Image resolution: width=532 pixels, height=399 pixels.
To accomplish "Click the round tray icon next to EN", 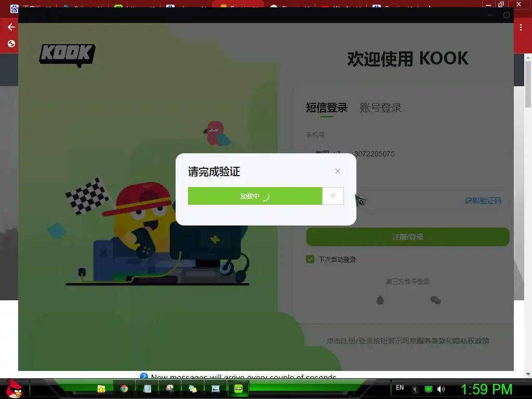I will click(x=415, y=390).
